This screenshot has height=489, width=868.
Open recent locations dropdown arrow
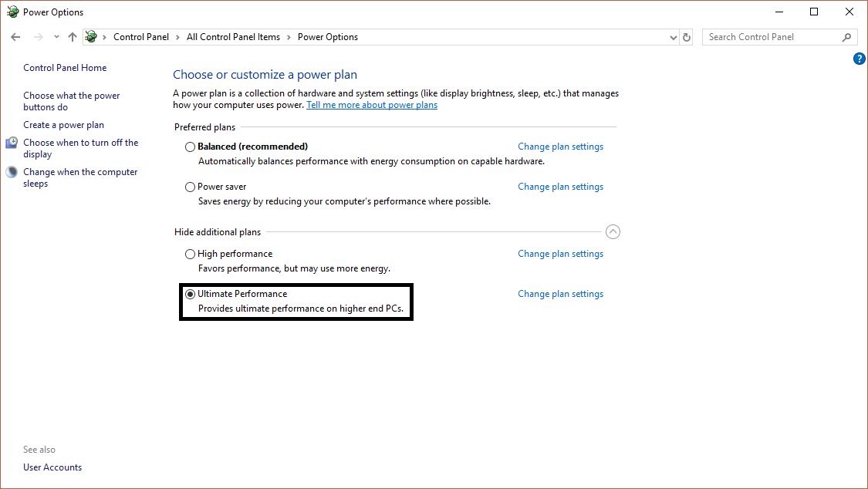tap(56, 37)
